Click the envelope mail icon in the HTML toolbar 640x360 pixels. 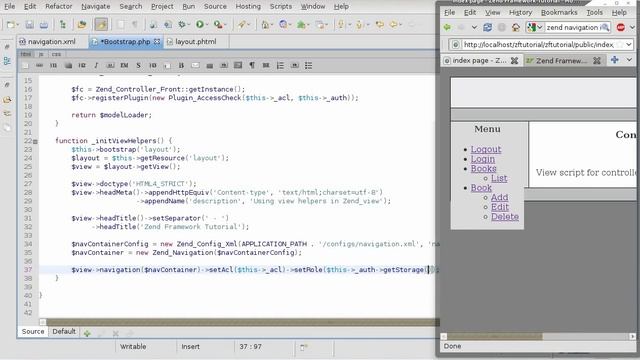coord(196,65)
